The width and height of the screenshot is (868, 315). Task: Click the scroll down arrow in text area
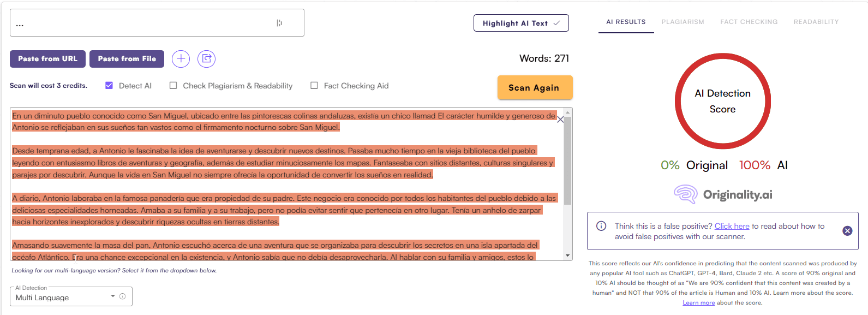(x=567, y=255)
